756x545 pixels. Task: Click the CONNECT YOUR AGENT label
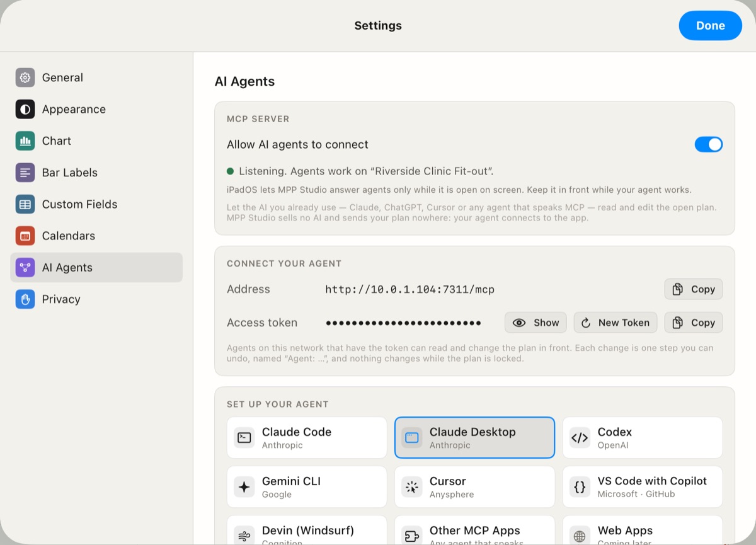(x=284, y=263)
